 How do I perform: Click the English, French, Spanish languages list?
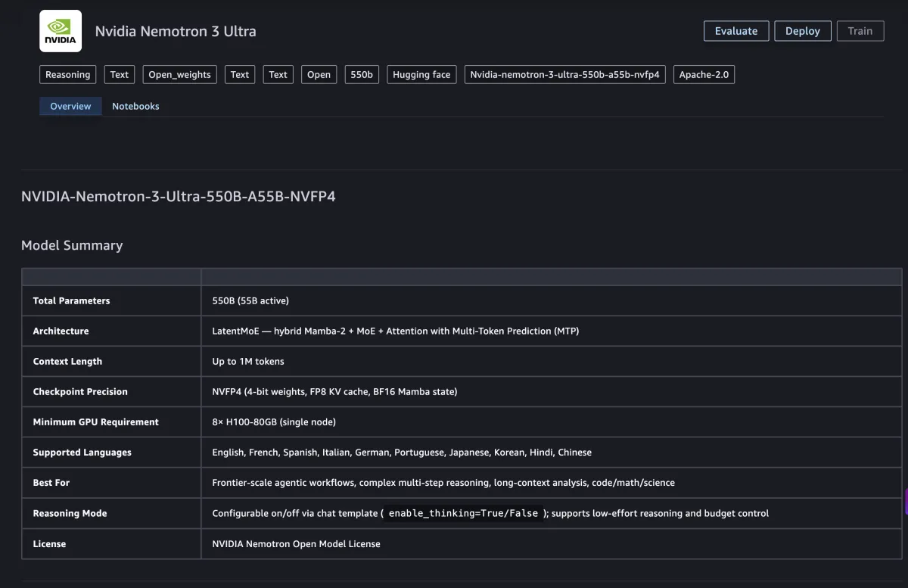click(x=402, y=452)
